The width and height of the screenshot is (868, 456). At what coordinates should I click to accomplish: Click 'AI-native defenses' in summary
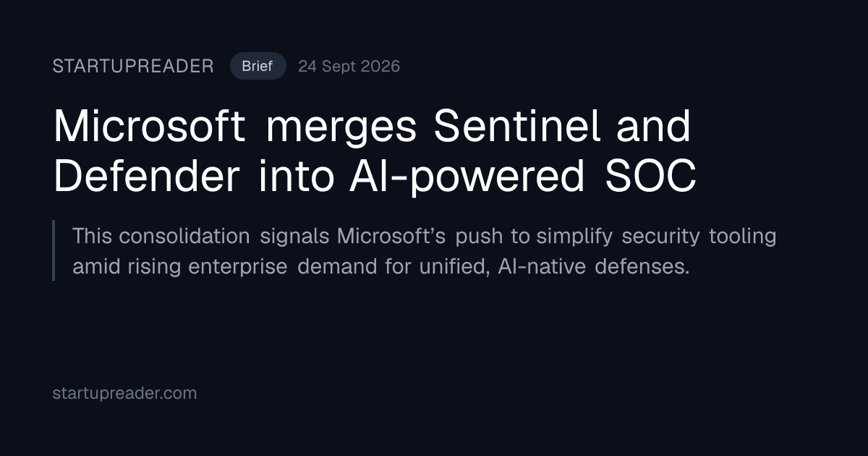click(x=593, y=266)
